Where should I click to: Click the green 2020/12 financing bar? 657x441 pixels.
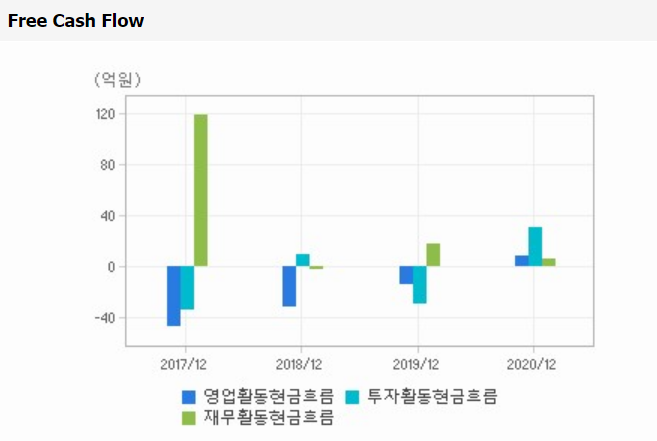pos(548,262)
